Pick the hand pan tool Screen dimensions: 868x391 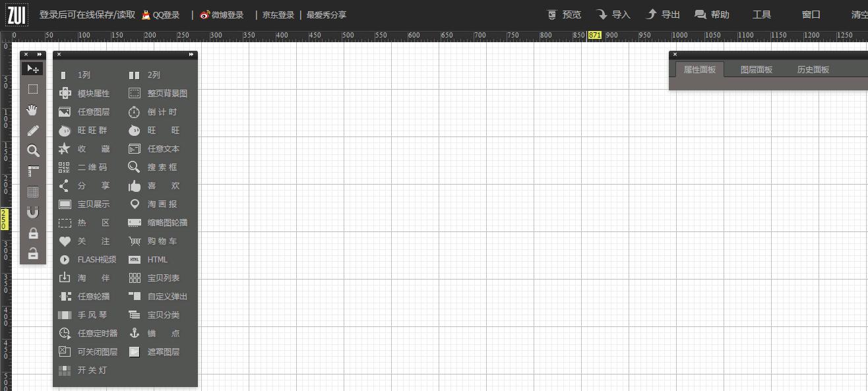[33, 110]
